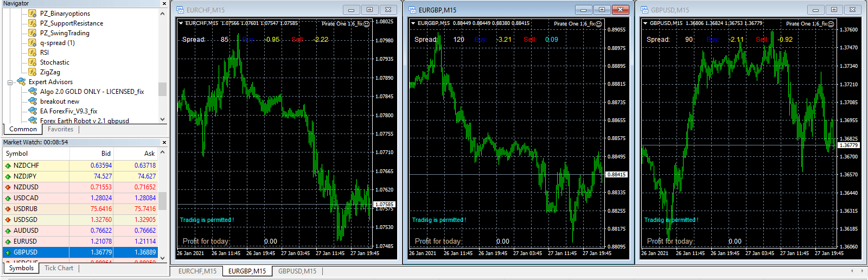The image size is (868, 280).
Task: Close the Navigator panel
Action: [x=164, y=4]
